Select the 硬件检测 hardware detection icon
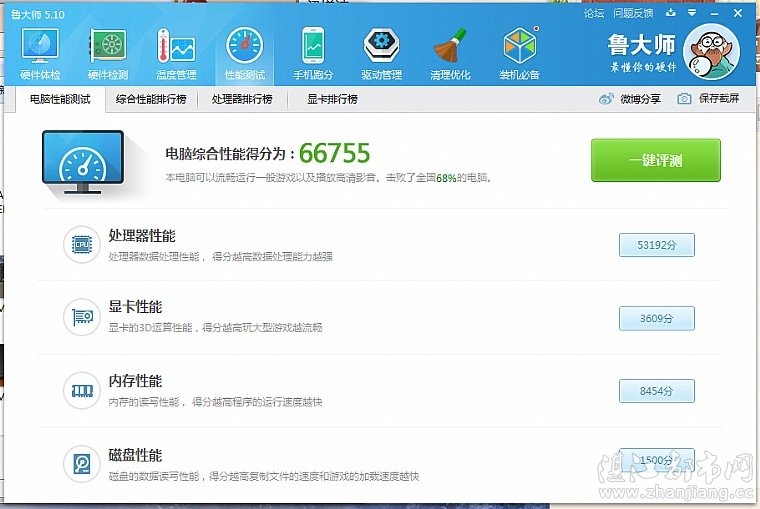Screen dimensions: 760x509 tap(108, 52)
